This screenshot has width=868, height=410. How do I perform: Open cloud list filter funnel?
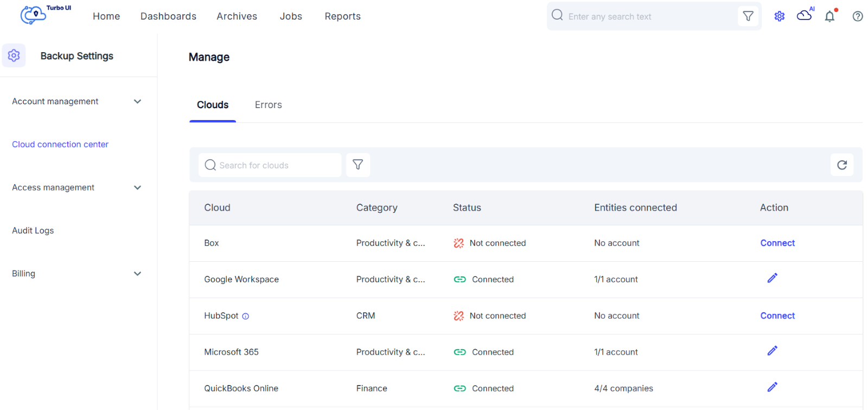click(358, 165)
